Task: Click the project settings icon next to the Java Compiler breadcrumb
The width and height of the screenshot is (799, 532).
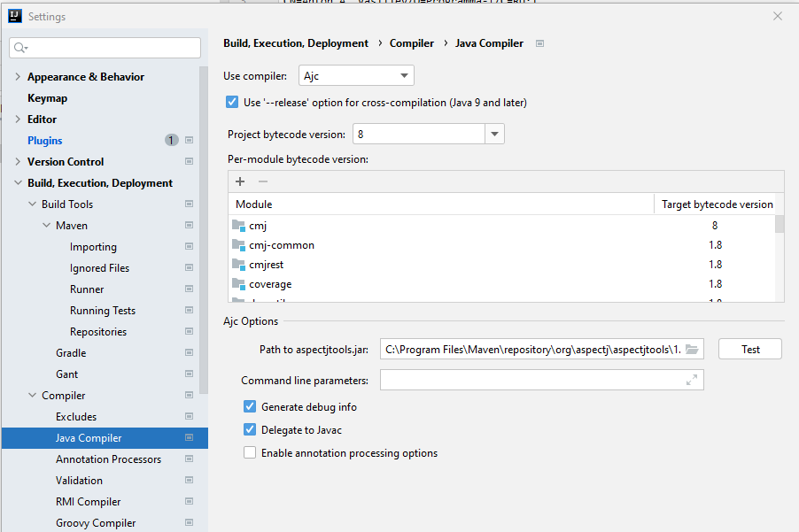Action: point(539,43)
